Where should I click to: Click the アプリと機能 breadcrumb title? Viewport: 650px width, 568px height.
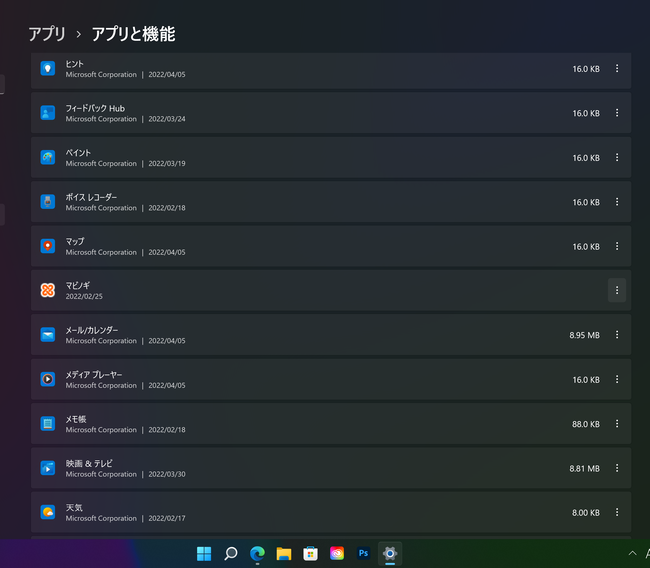tap(133, 34)
